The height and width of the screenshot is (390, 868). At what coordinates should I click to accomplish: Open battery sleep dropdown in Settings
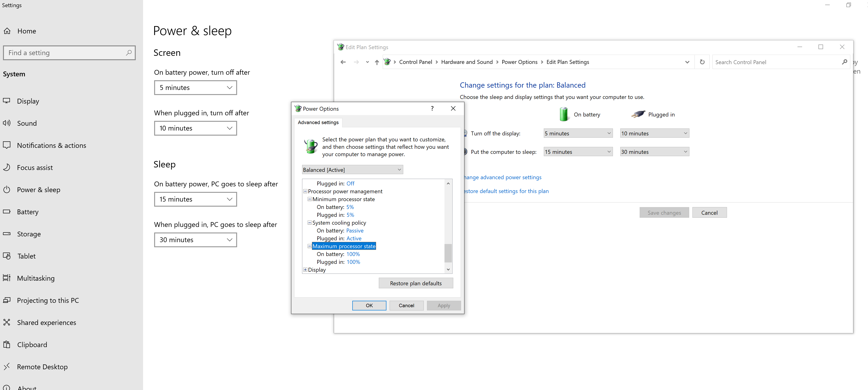[x=195, y=199]
